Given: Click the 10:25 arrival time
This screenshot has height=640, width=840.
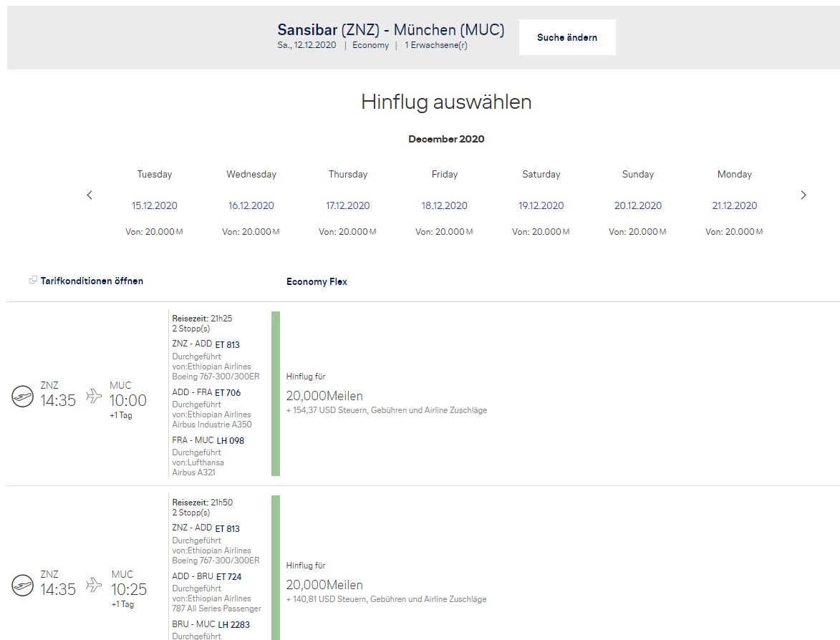Looking at the screenshot, I should 129,589.
